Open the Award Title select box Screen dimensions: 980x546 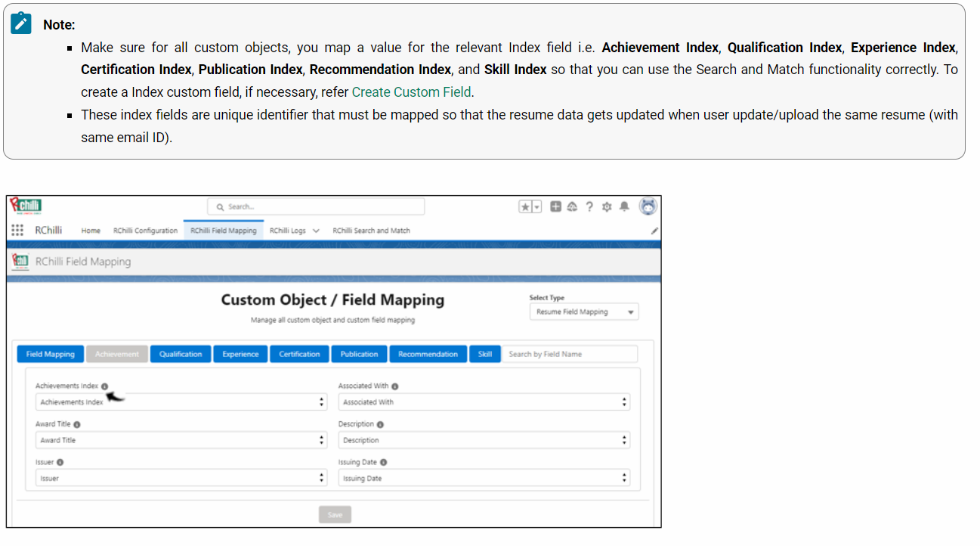click(181, 440)
